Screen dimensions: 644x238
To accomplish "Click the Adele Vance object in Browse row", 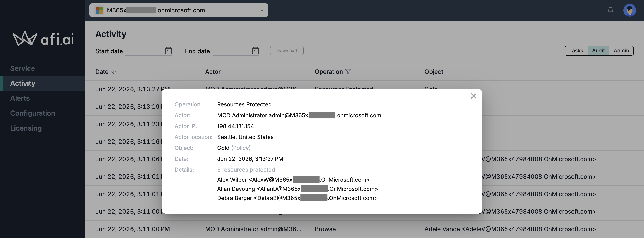I will pos(510,229).
